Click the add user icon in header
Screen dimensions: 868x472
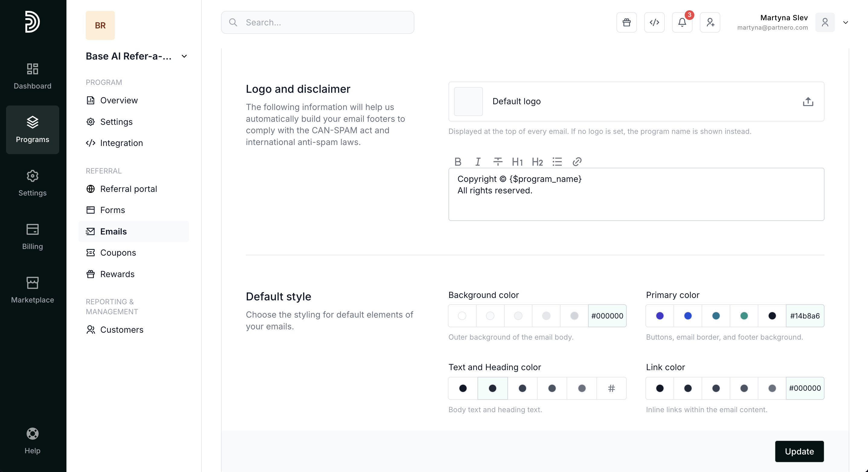(x=710, y=22)
